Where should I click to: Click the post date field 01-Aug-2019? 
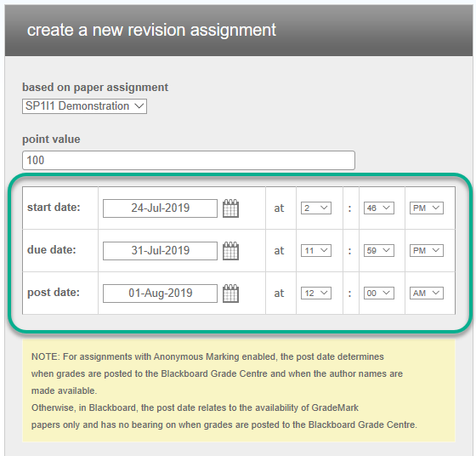coord(160,294)
